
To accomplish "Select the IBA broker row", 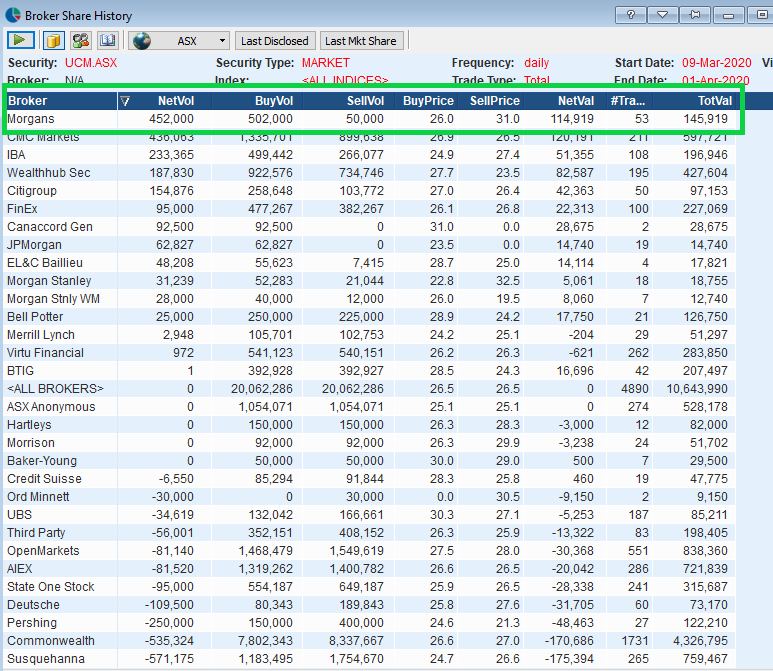I will [x=370, y=155].
